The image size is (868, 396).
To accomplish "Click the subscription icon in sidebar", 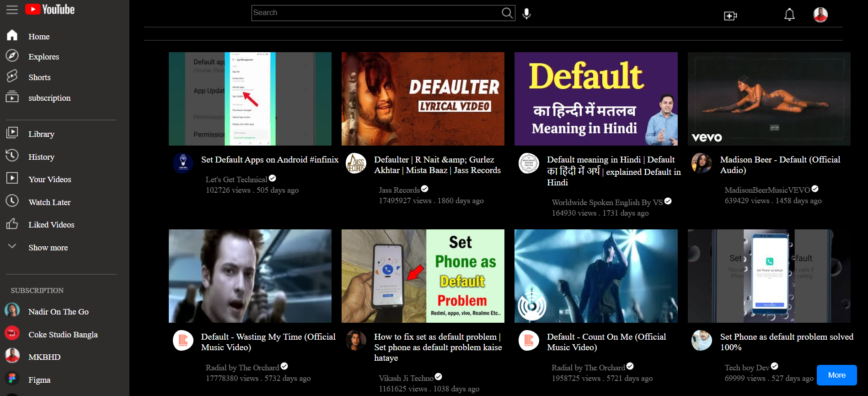I will click(12, 97).
